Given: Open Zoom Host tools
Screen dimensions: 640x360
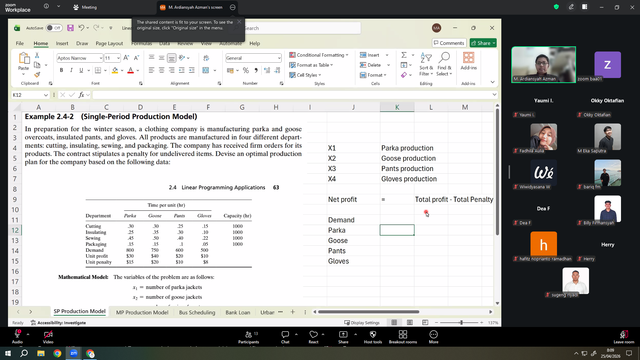Looking at the screenshot, I should point(373,337).
